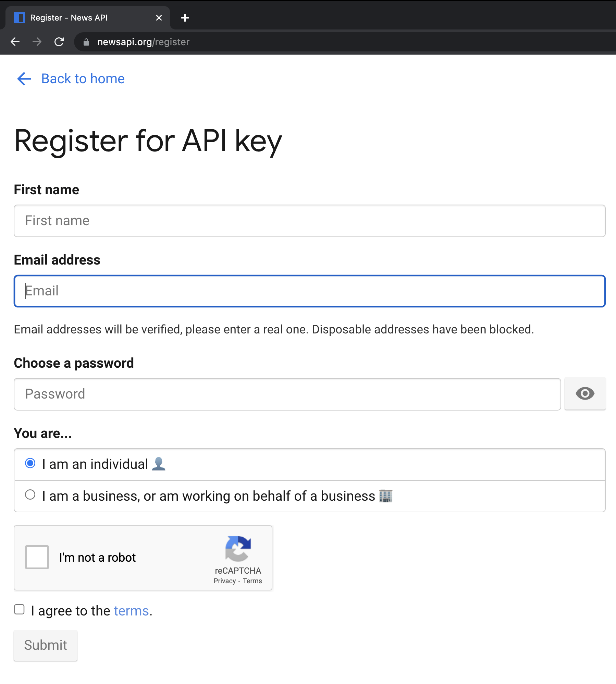Check the 'I'm not a robot' box
This screenshot has width=616, height=684.
37,557
